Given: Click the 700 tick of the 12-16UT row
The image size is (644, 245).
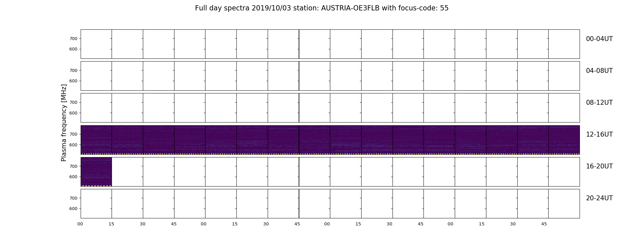Looking at the screenshot, I should coord(73,134).
